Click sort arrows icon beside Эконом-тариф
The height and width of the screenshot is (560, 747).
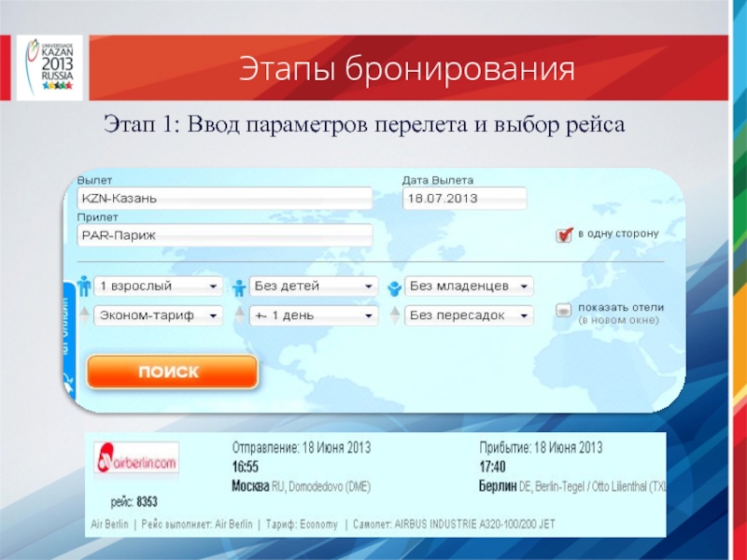(85, 315)
